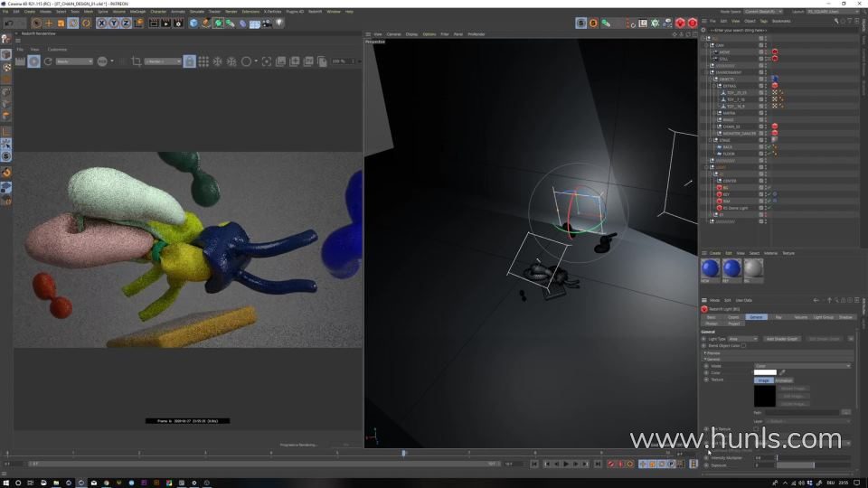Click the Coordinate System icon
The width and height of the screenshot is (868, 488).
(138, 23)
